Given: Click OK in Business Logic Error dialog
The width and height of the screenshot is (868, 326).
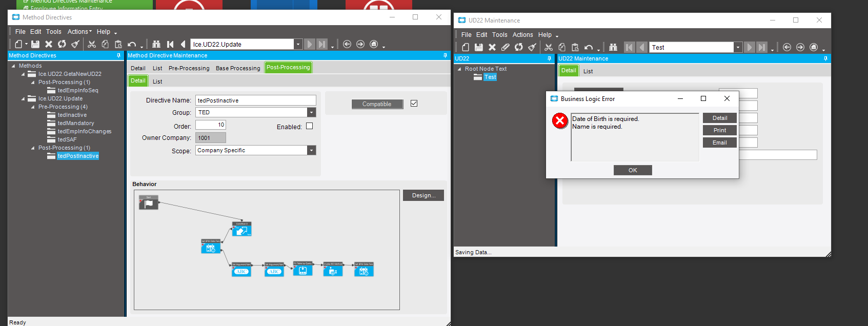Looking at the screenshot, I should tap(633, 170).
